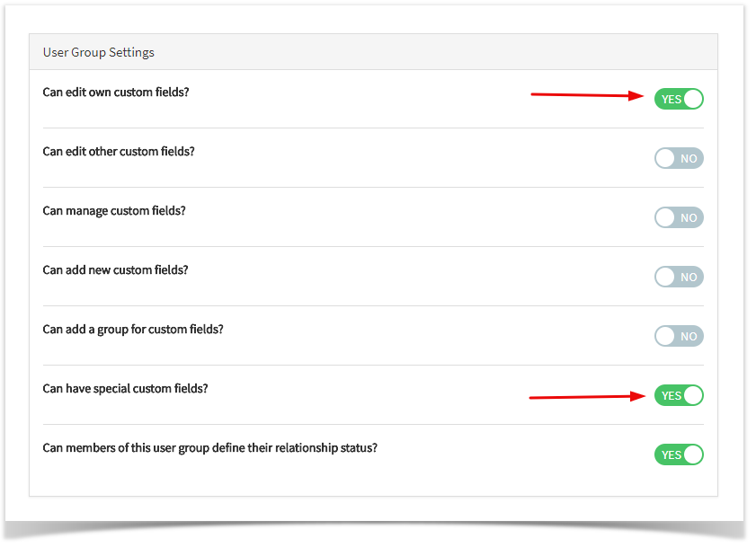Click red arrow pointing to first YES toggle
This screenshot has height=547, width=756.
(x=587, y=95)
